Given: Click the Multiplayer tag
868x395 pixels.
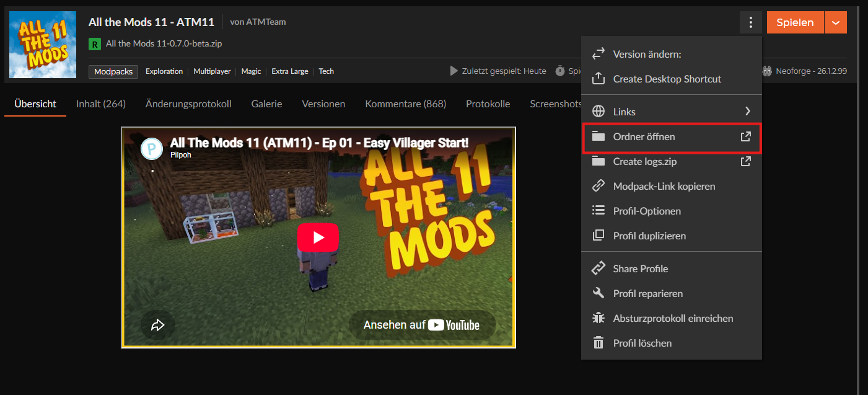Looking at the screenshot, I should pos(212,71).
